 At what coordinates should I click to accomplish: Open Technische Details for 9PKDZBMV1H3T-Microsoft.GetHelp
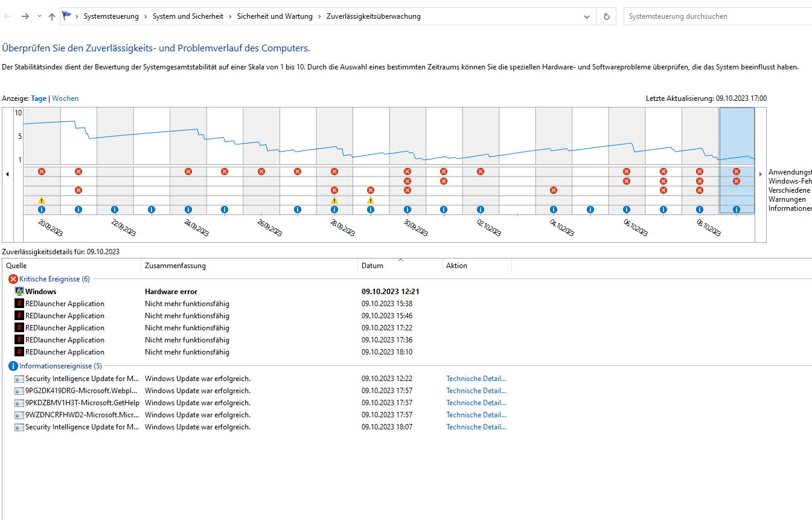[x=476, y=403]
